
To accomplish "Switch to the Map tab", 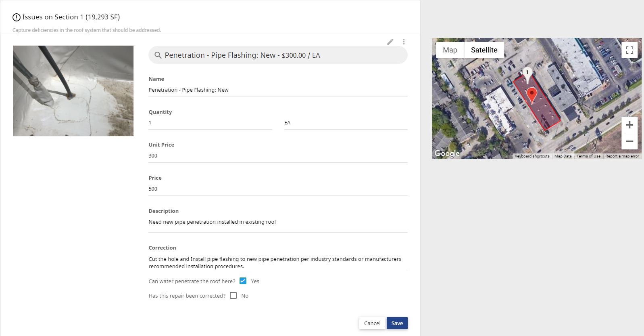I will click(x=450, y=50).
